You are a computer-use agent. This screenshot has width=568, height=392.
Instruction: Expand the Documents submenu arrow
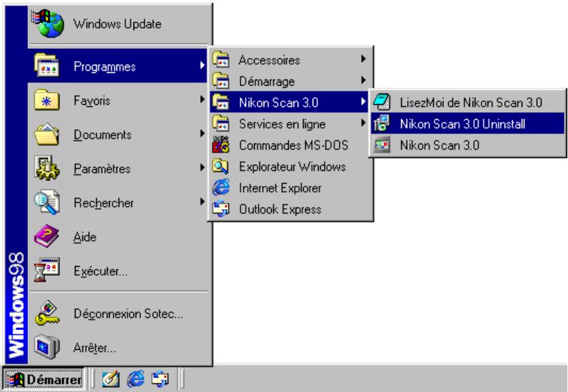(202, 133)
